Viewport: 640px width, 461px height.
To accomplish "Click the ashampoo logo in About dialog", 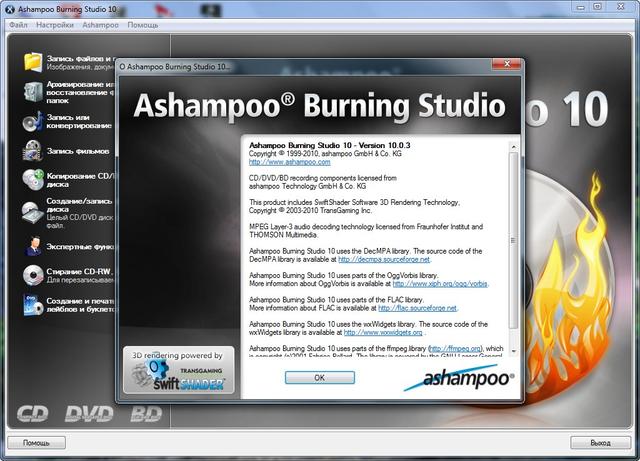I will [x=459, y=379].
